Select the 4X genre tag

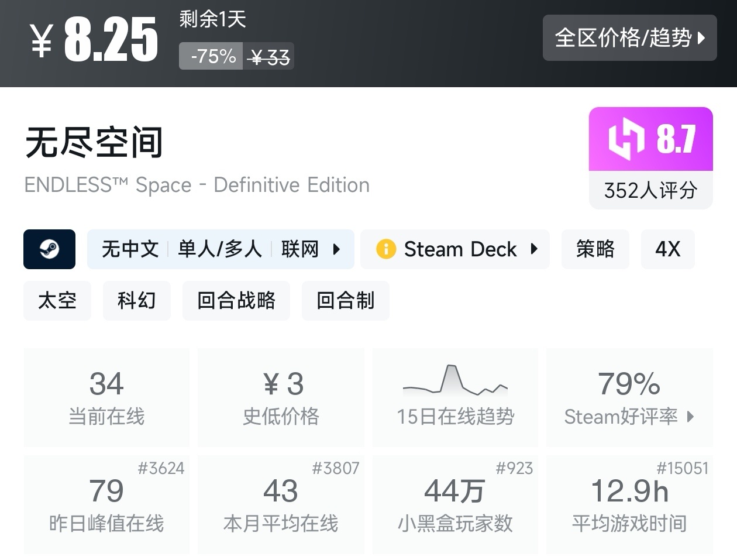667,249
